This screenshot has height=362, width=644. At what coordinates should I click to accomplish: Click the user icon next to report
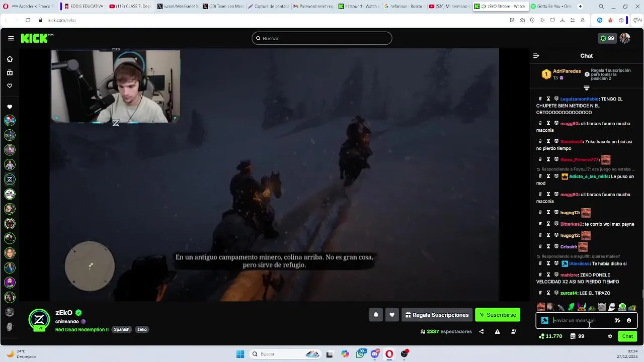point(513,332)
